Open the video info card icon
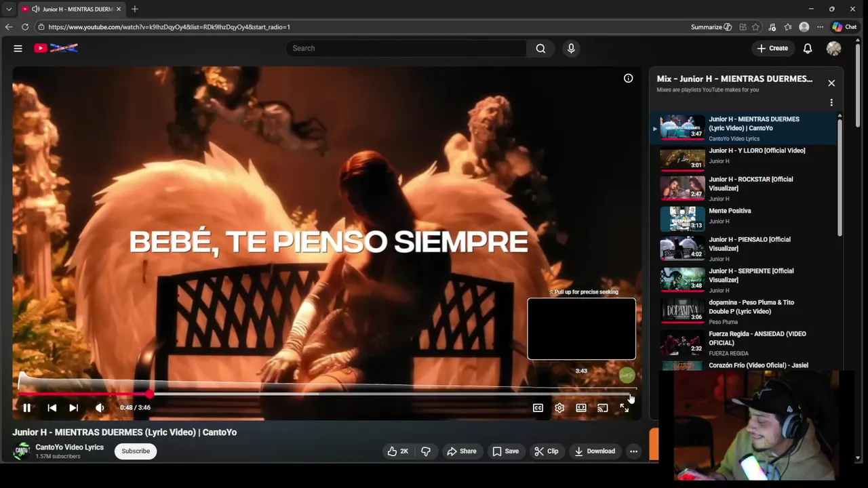The height and width of the screenshot is (488, 868). pyautogui.click(x=629, y=79)
